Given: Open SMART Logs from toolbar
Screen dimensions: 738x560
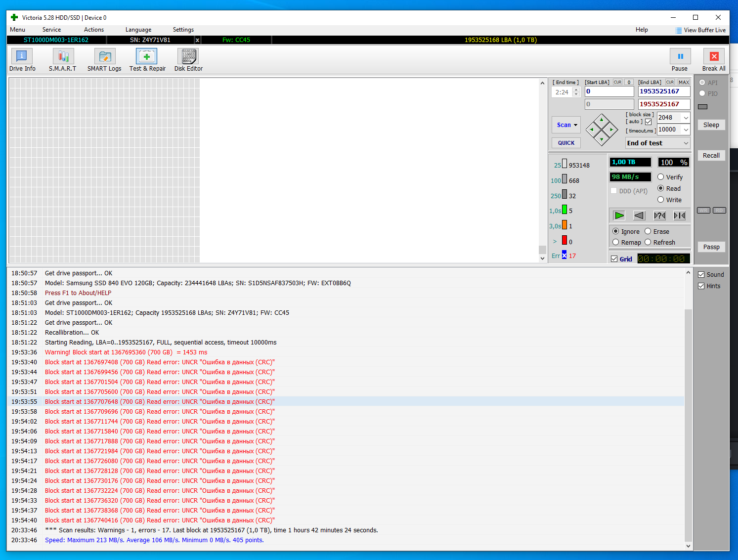Looking at the screenshot, I should 104,56.
